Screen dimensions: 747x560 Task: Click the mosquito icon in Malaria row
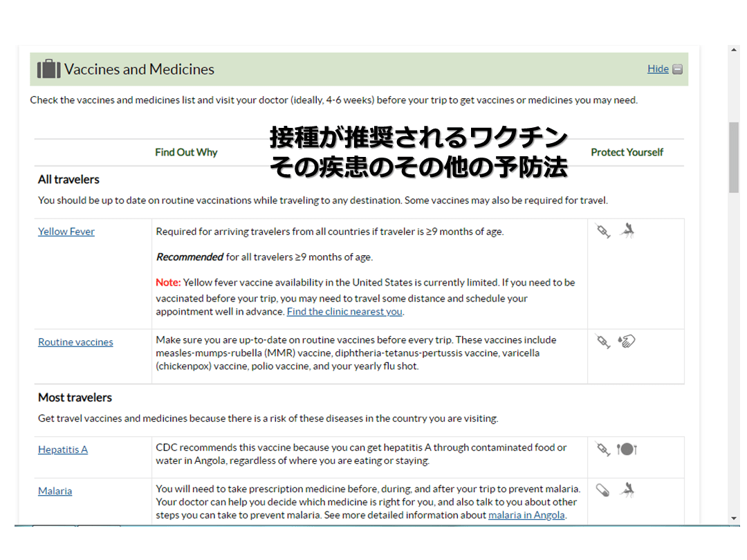pyautogui.click(x=627, y=490)
